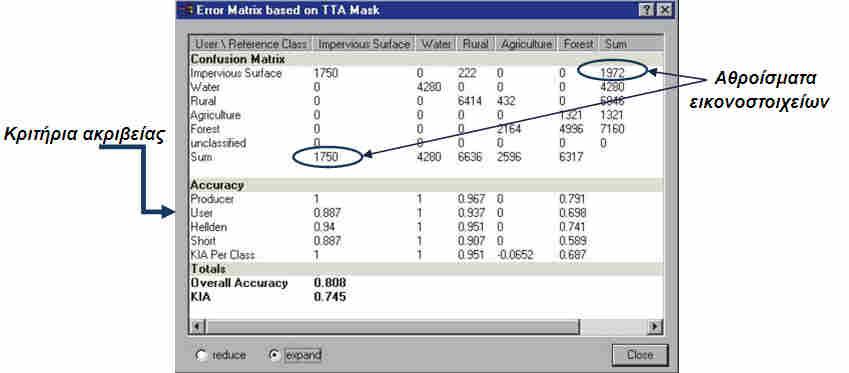Select the Agriculture row label
Viewport: 849px width, 373px height.
pyautogui.click(x=215, y=115)
